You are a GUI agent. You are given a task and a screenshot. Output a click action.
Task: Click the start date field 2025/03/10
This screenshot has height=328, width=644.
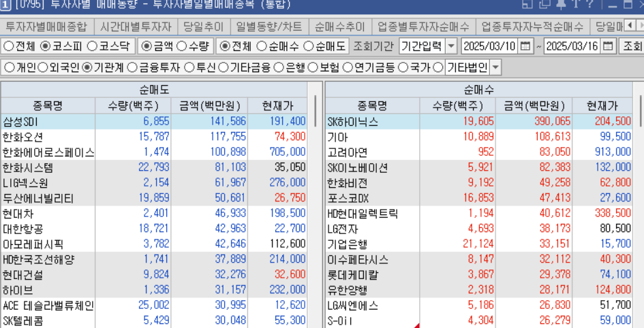[489, 46]
